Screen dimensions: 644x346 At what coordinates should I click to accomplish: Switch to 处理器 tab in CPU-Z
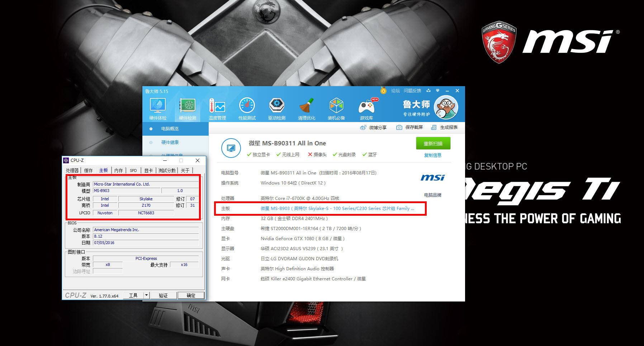[x=72, y=170]
